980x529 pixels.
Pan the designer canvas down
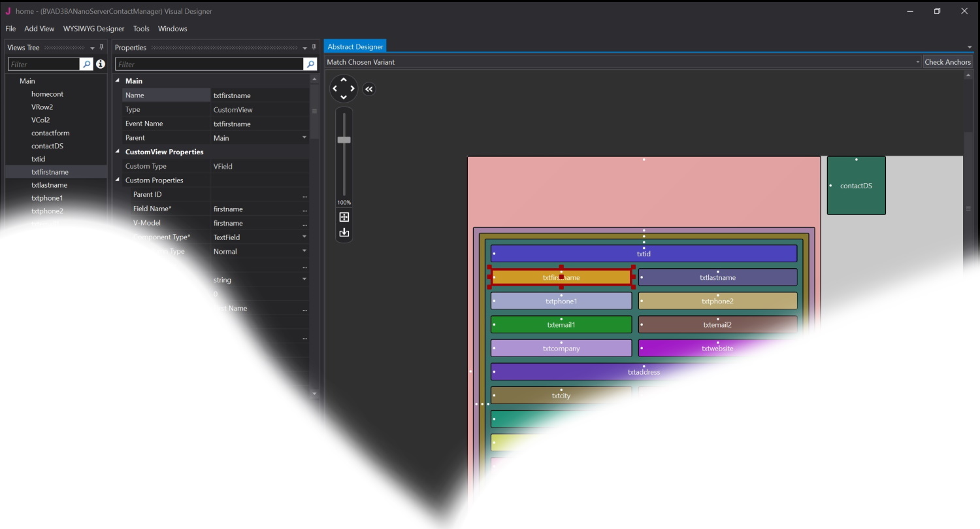click(344, 97)
